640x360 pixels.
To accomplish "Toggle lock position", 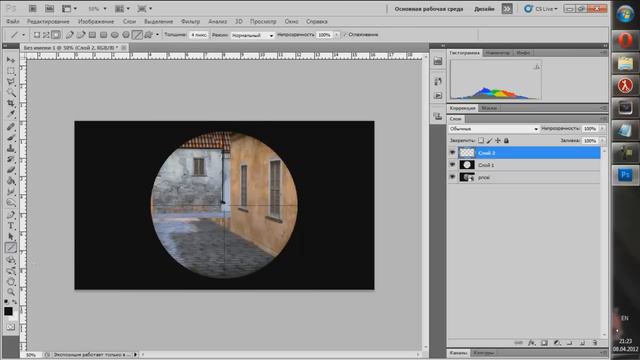I will (x=498, y=141).
